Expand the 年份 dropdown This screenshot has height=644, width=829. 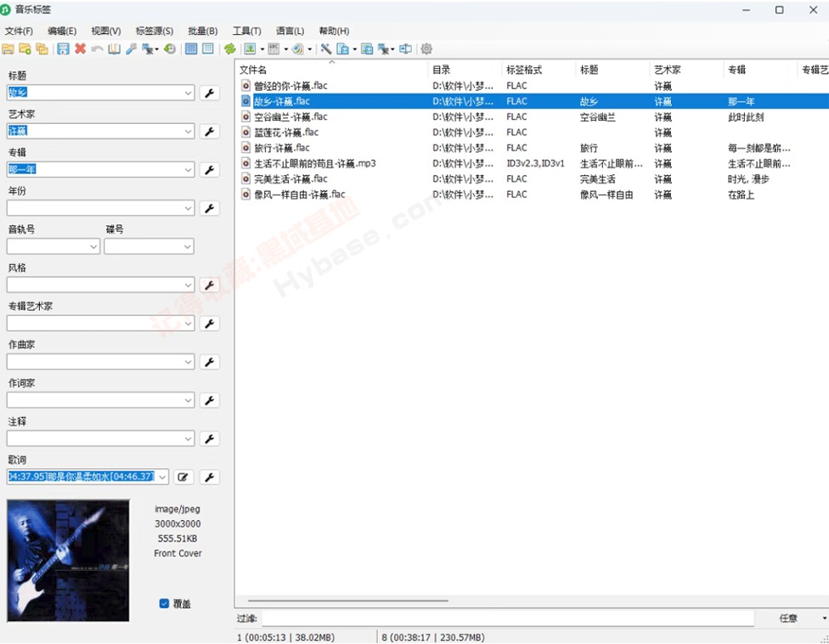click(188, 208)
